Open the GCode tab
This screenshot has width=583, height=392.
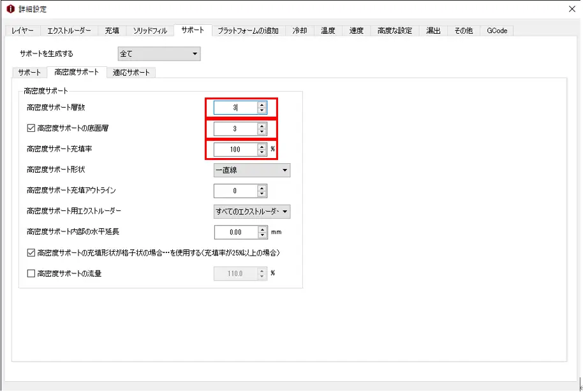[x=496, y=31]
